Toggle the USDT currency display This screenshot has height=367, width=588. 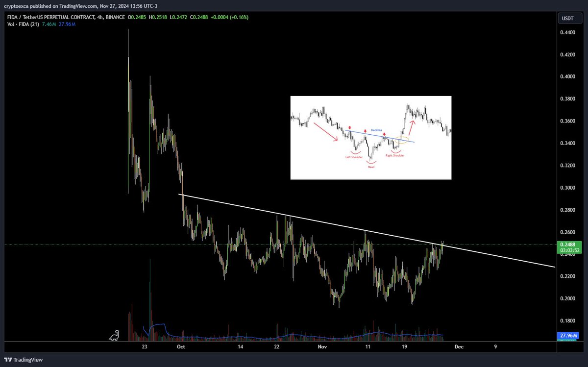pyautogui.click(x=569, y=18)
